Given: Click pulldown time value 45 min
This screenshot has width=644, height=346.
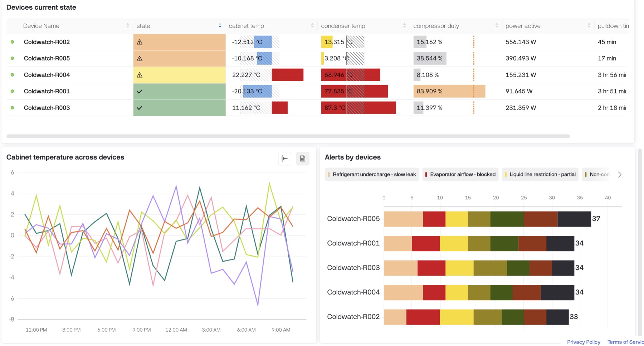Looking at the screenshot, I should 607,42.
